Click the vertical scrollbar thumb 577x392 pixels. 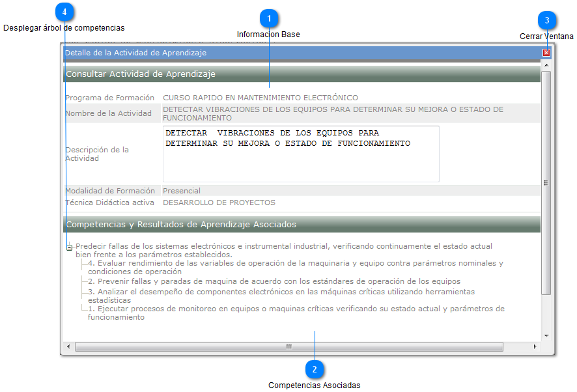(x=546, y=183)
